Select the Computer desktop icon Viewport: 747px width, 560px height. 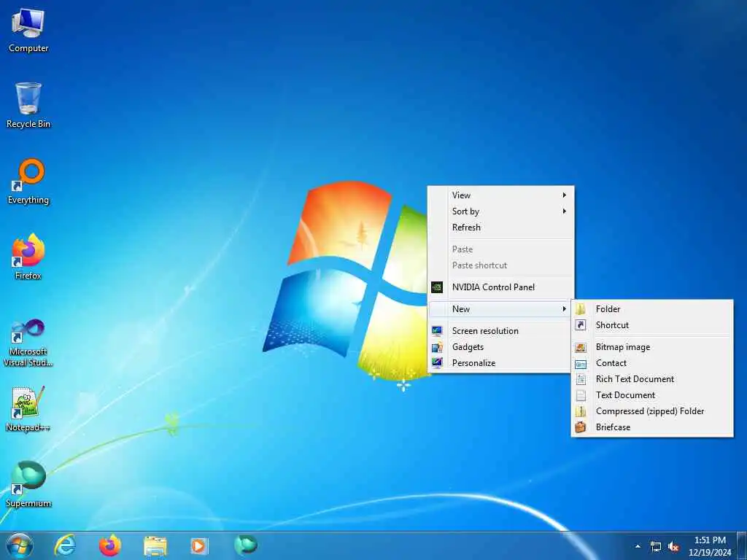pyautogui.click(x=28, y=31)
